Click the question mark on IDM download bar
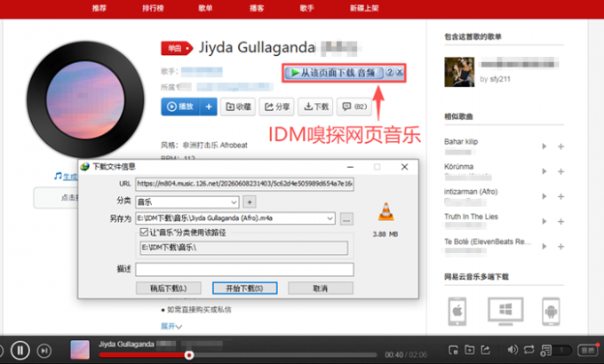Image resolution: width=604 pixels, height=364 pixels. (x=390, y=72)
